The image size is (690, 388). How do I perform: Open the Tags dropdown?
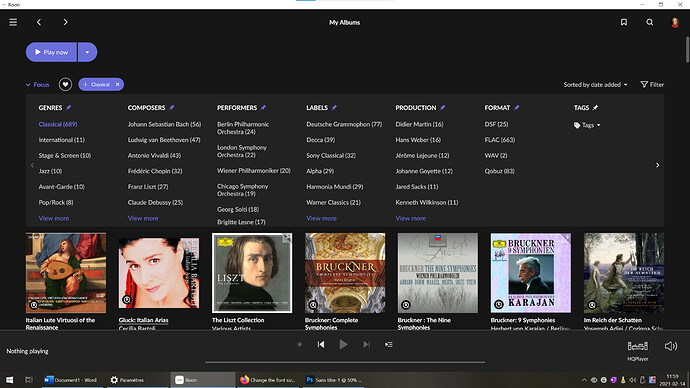[587, 125]
